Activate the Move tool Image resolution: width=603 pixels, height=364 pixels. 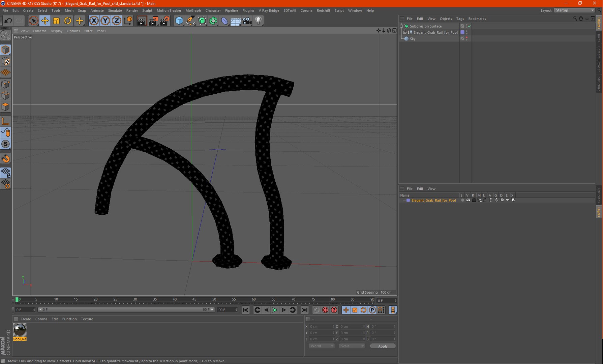point(45,21)
